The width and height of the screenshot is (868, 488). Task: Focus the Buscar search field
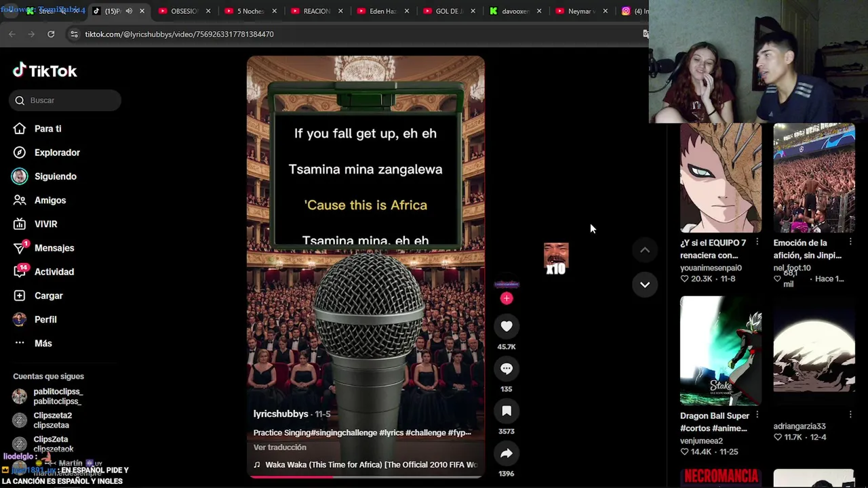[x=65, y=100]
